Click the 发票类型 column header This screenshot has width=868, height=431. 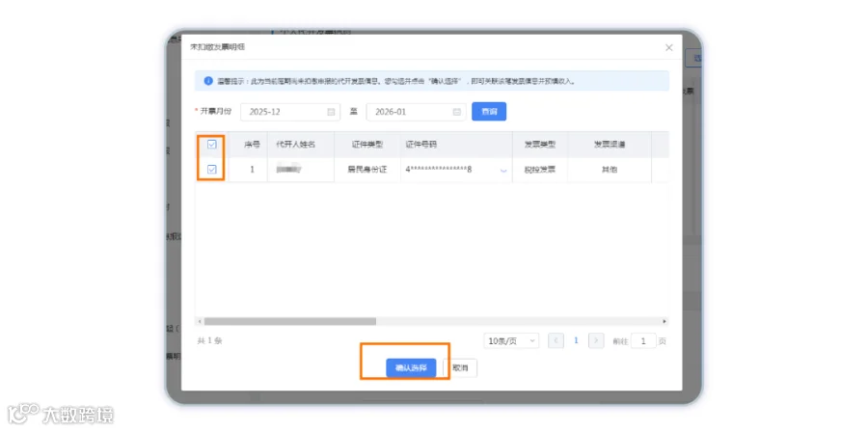[x=540, y=145]
